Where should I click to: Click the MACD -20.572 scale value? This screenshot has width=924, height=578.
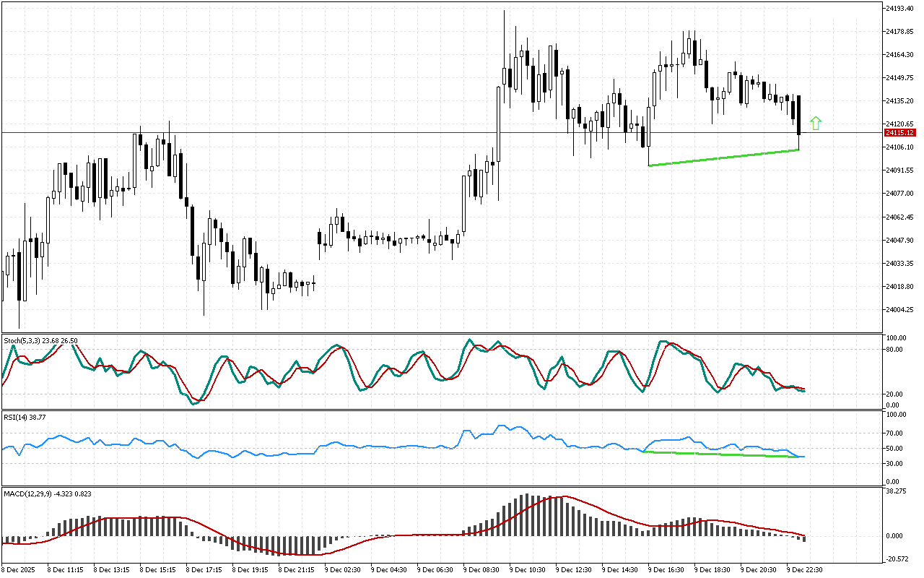(896, 559)
